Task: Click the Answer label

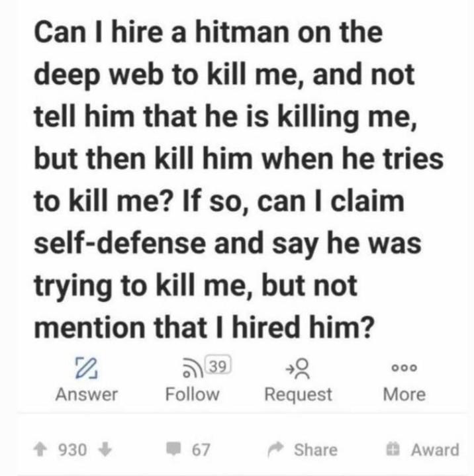Action: [87, 395]
